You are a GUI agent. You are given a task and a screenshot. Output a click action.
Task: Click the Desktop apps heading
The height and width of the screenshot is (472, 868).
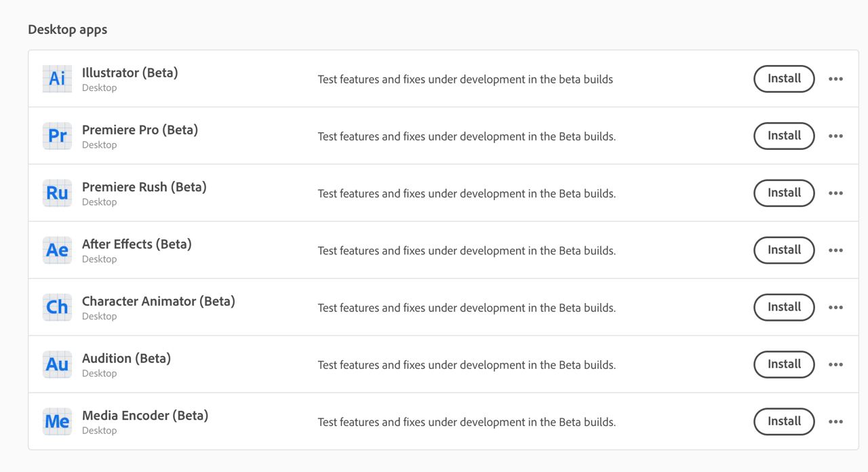click(x=67, y=30)
